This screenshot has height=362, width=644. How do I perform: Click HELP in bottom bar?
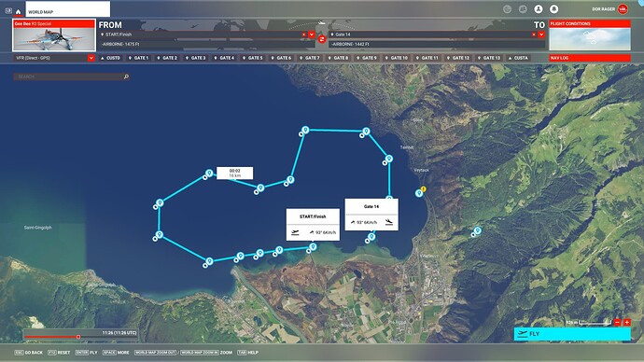coord(247,353)
